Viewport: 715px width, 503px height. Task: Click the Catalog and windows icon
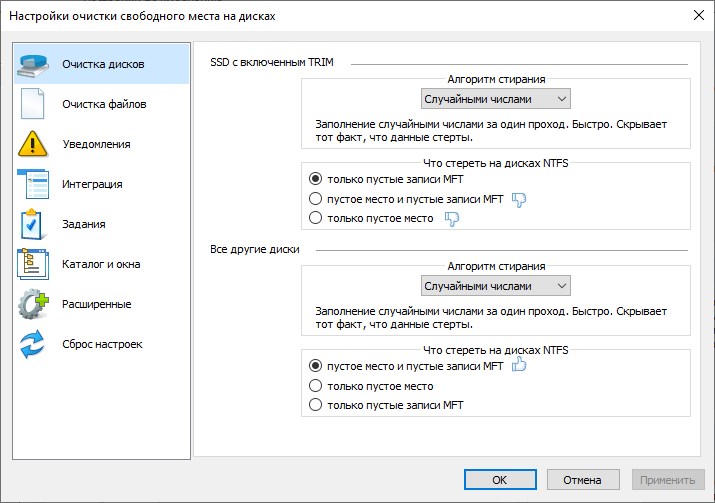click(x=32, y=264)
